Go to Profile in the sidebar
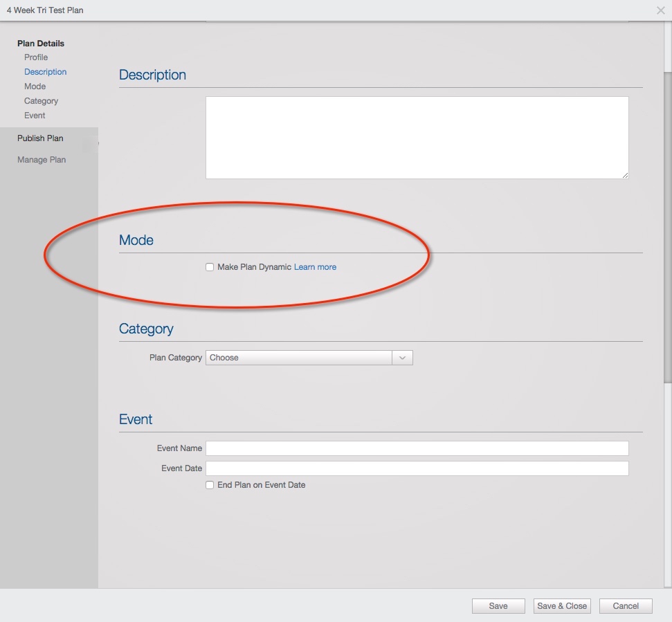 [x=36, y=57]
